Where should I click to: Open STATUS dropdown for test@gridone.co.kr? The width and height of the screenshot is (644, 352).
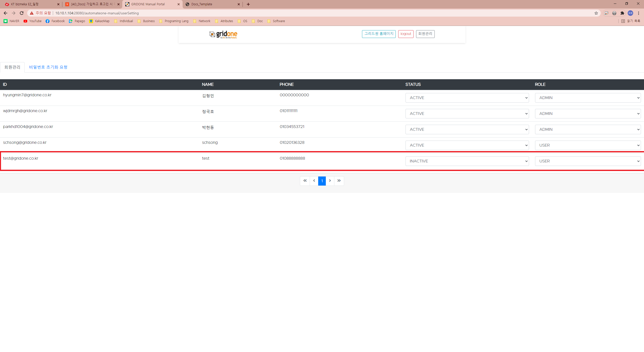tap(467, 161)
